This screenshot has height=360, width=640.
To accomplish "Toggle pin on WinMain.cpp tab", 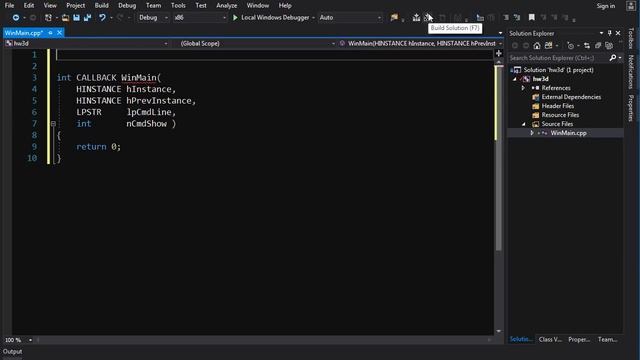I will pyautogui.click(x=51, y=33).
